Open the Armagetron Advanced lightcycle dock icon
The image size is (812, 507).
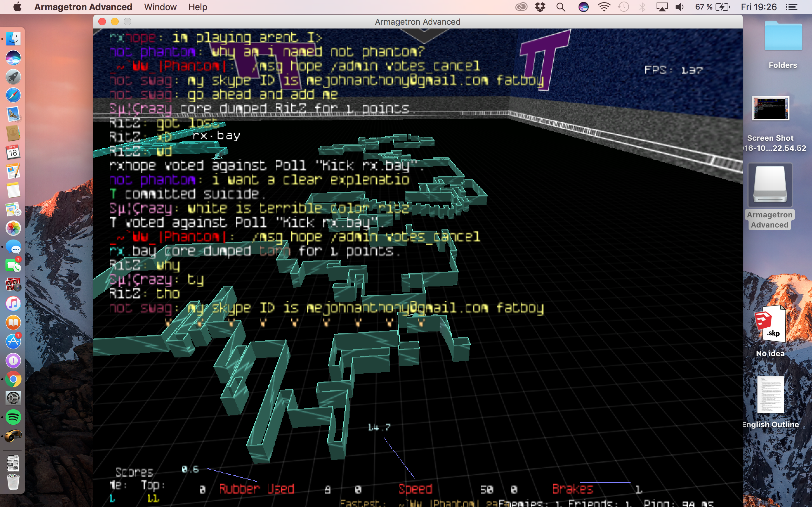13,436
